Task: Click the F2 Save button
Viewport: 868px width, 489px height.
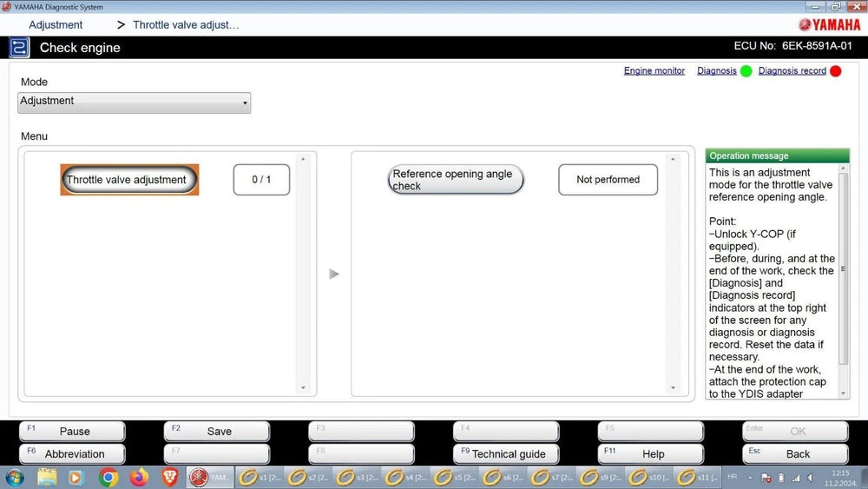Action: (217, 431)
